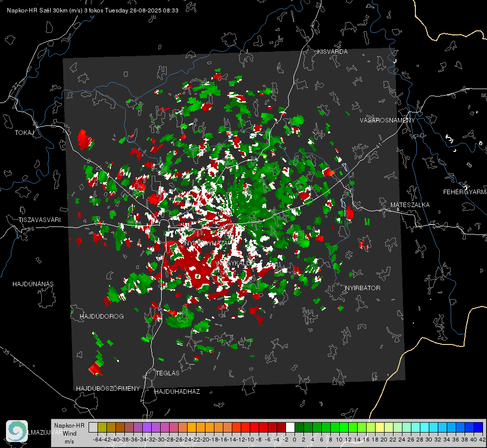Click the Napkor-HR legend title
The width and height of the screenshot is (487, 448).
point(69,426)
